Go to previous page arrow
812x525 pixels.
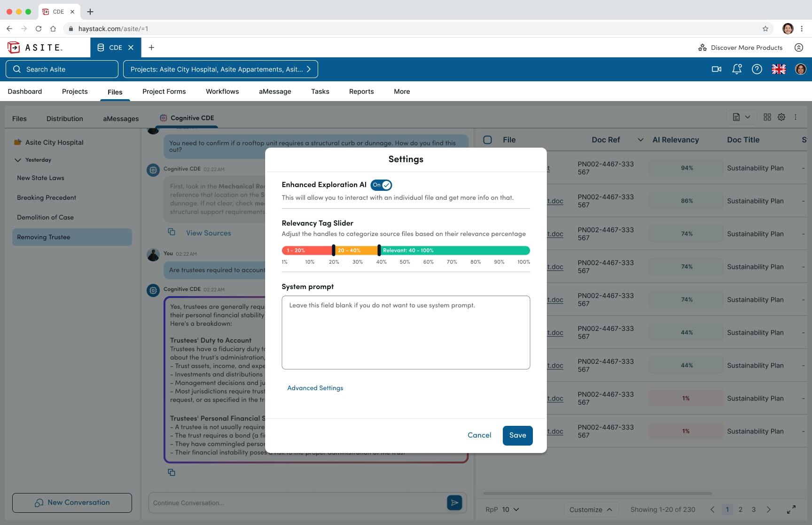712,509
